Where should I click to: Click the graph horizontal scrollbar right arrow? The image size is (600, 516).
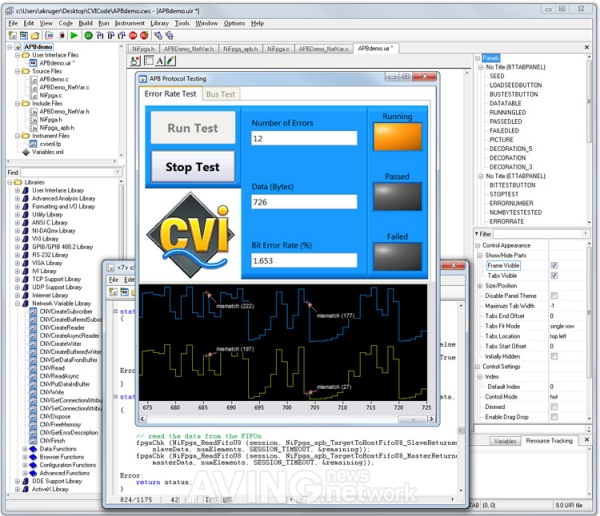click(x=431, y=419)
